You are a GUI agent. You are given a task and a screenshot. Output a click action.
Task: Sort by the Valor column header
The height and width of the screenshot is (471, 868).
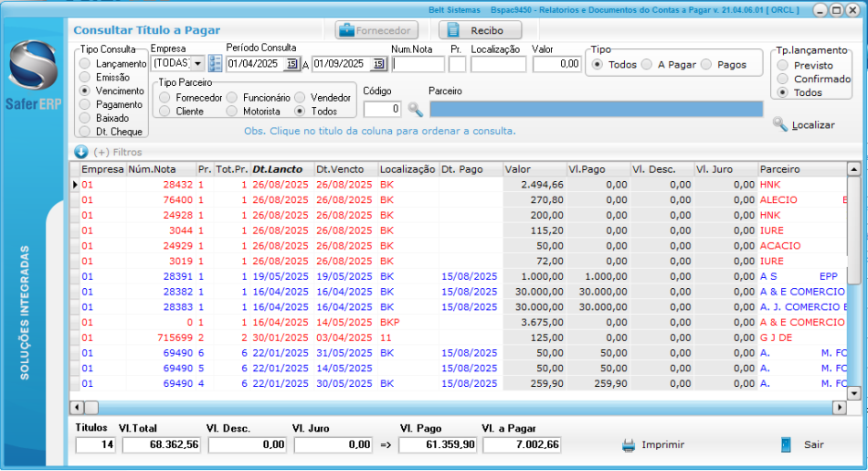coord(517,169)
